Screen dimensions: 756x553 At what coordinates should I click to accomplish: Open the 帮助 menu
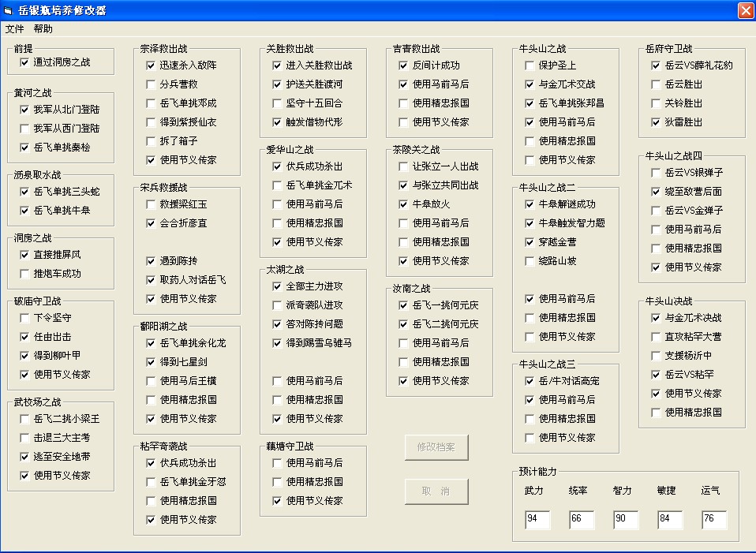(43, 29)
